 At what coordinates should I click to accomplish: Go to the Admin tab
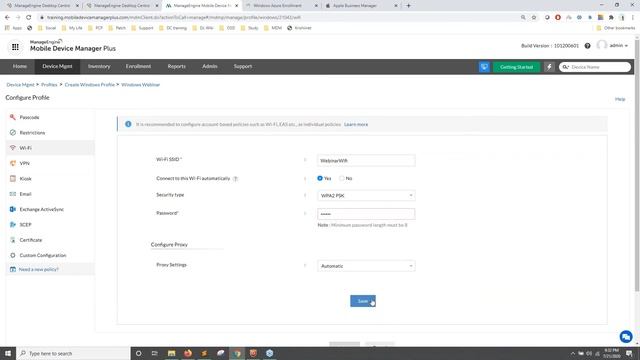[x=210, y=66]
